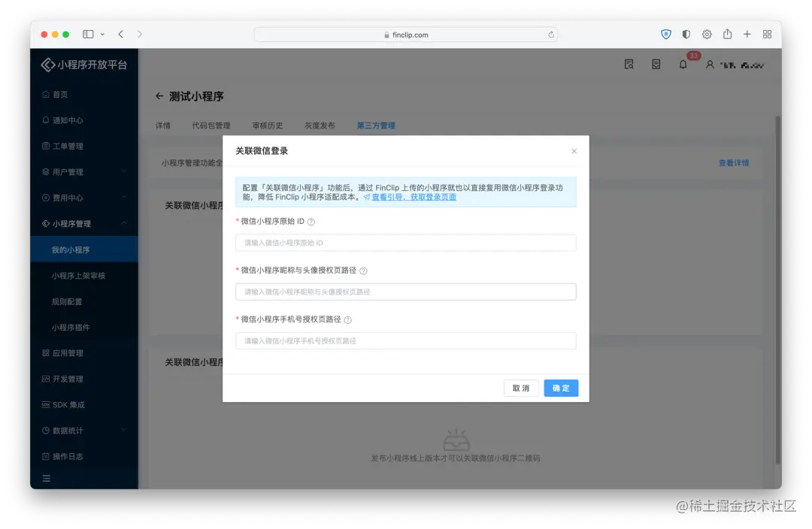This screenshot has height=529, width=812.
Task: Open the notification bell icon
Action: pos(683,65)
